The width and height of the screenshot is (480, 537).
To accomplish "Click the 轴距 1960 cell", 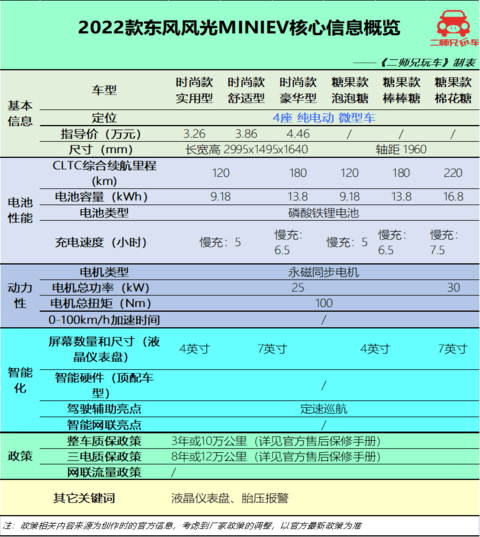I will point(401,149).
